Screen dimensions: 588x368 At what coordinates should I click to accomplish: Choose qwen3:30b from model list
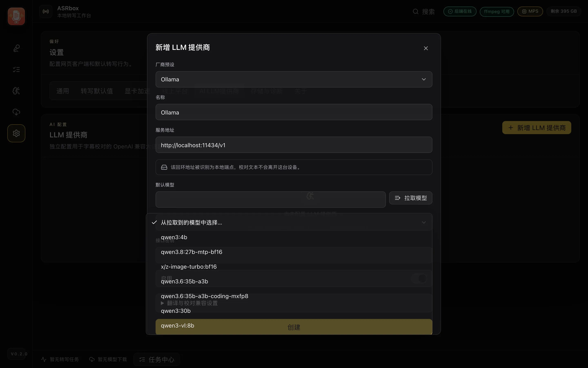pos(289,311)
